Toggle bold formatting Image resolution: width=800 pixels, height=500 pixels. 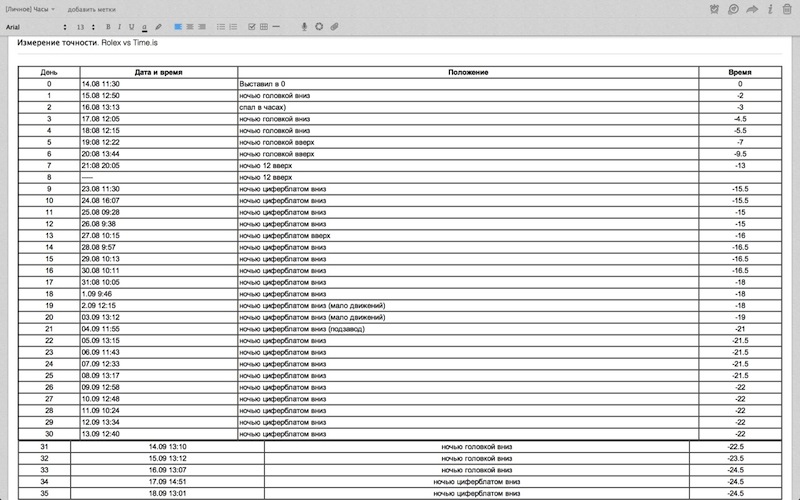point(107,26)
